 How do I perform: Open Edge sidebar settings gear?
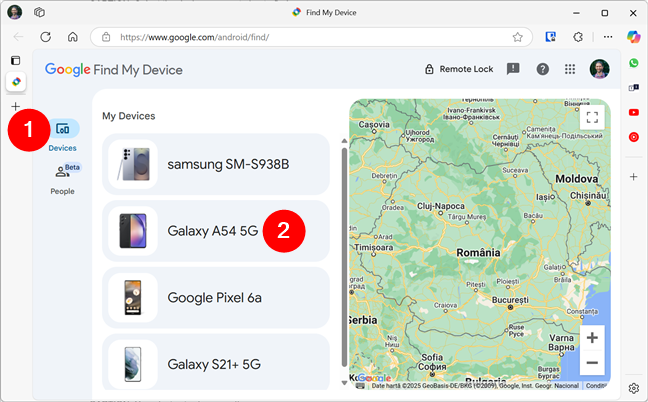click(634, 388)
